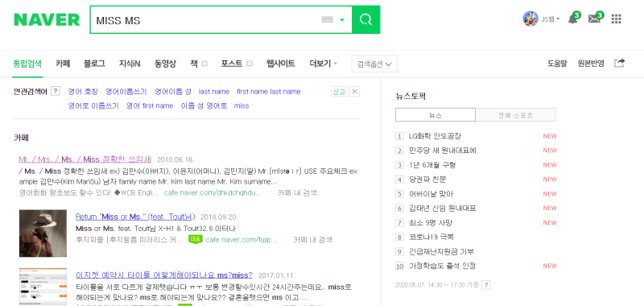644x306 pixels.
Task: Select the 뉴스 tab in 뉴스토픽
Action: (436, 115)
